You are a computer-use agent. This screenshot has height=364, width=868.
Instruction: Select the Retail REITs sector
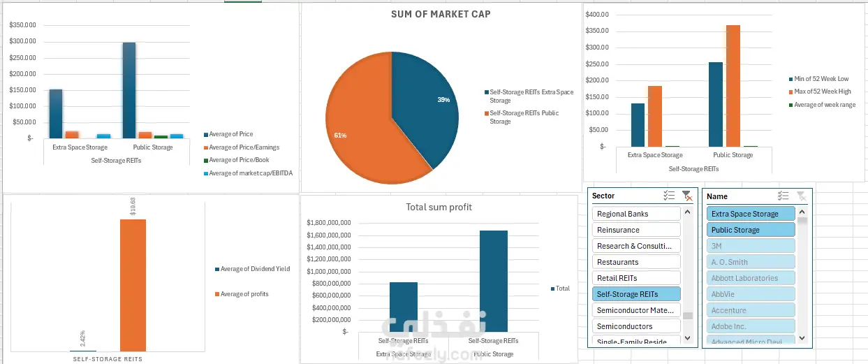[635, 278]
